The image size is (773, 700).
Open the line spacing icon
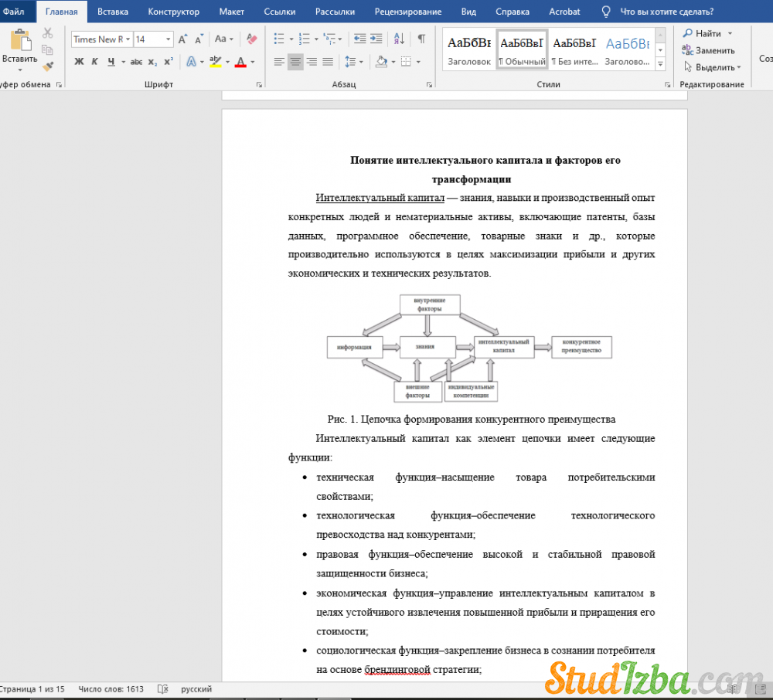[350, 62]
